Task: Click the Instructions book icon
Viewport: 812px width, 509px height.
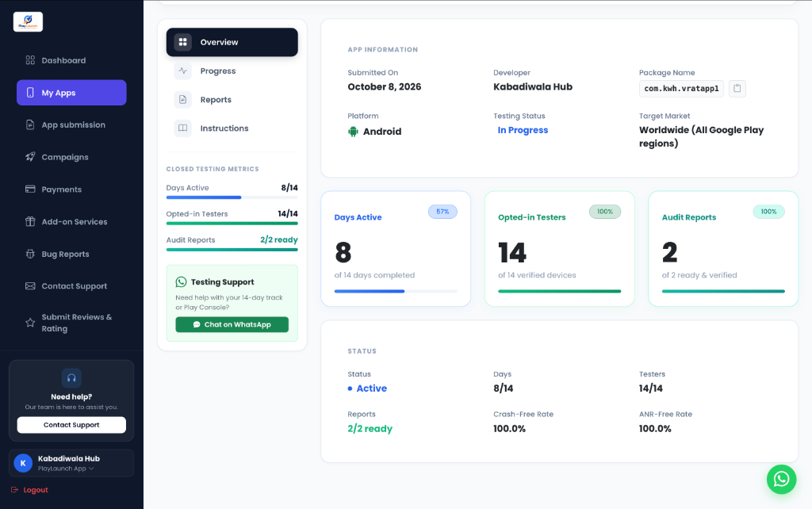Action: click(183, 128)
